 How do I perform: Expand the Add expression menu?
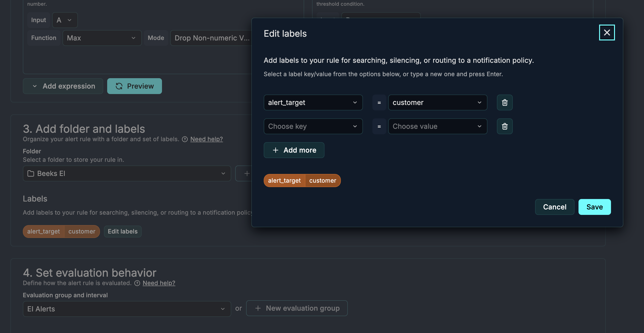(x=63, y=86)
